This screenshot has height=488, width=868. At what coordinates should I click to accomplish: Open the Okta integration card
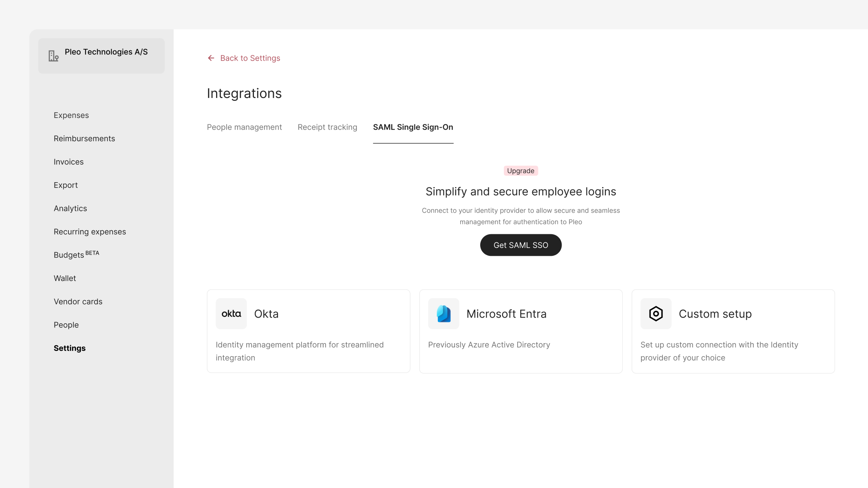[x=308, y=331]
